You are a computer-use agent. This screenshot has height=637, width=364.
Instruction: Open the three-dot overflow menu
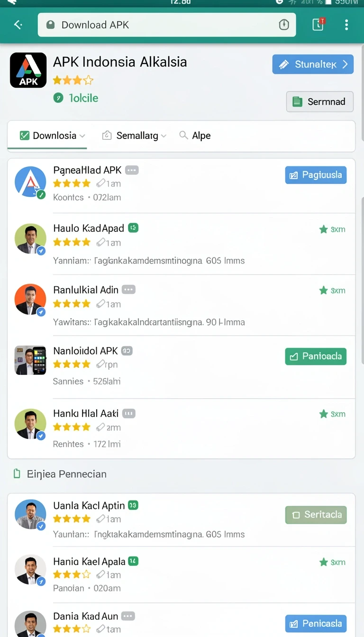[x=346, y=25]
